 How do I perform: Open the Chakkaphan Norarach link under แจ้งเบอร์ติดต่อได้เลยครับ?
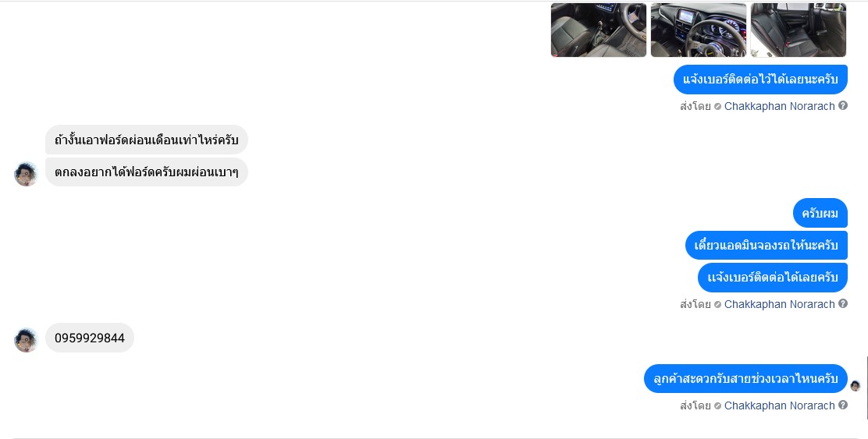coord(780,304)
